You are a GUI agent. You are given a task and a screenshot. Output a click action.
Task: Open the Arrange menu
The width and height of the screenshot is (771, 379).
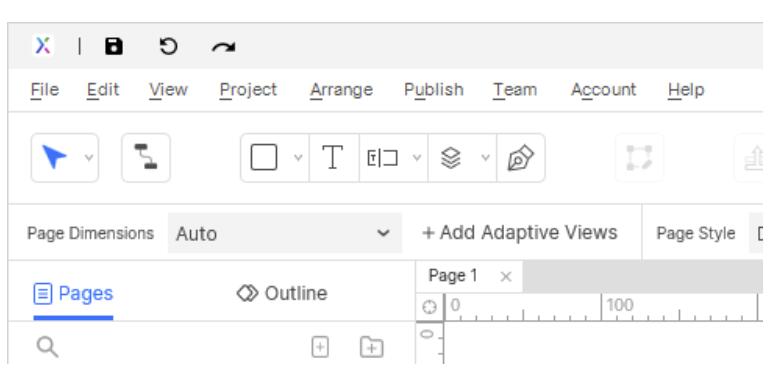click(x=341, y=90)
